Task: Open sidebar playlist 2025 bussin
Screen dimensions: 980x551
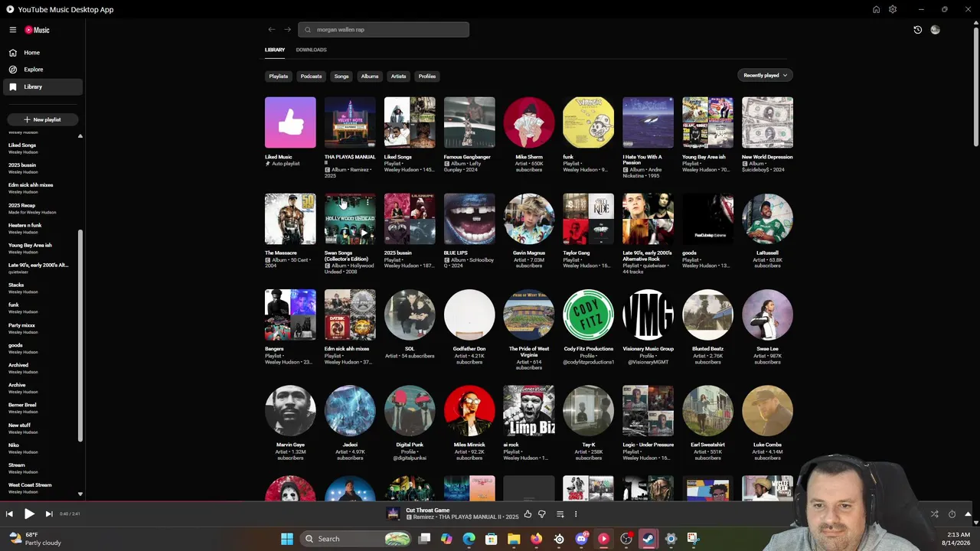Action: pos(38,168)
